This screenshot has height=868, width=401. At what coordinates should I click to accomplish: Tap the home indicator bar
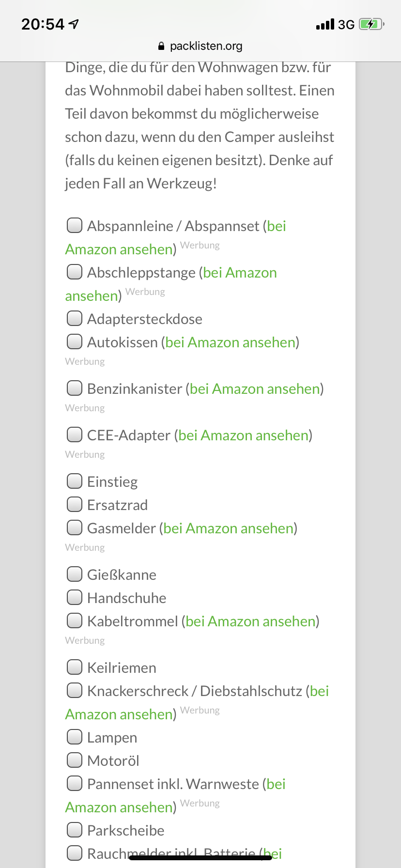tap(200, 858)
